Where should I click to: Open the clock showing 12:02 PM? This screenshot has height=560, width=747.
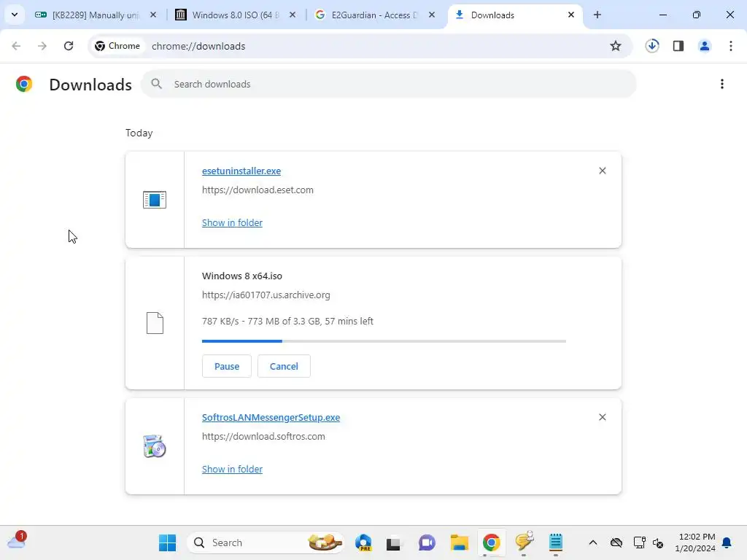coord(695,542)
